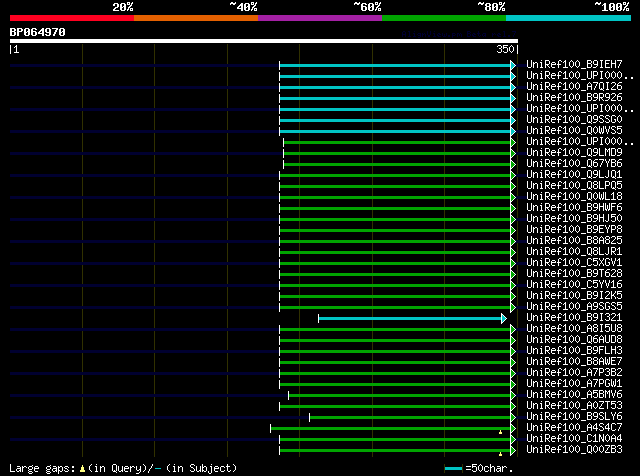640x476 pixels.
Task: Select the UniRef100_B9SLY6 label
Action: pyautogui.click(x=574, y=417)
